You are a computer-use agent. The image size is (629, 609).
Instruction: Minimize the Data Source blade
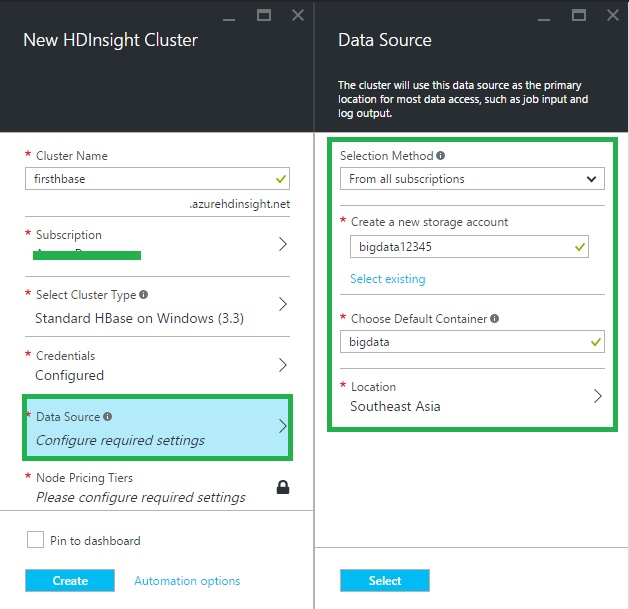pyautogui.click(x=545, y=15)
